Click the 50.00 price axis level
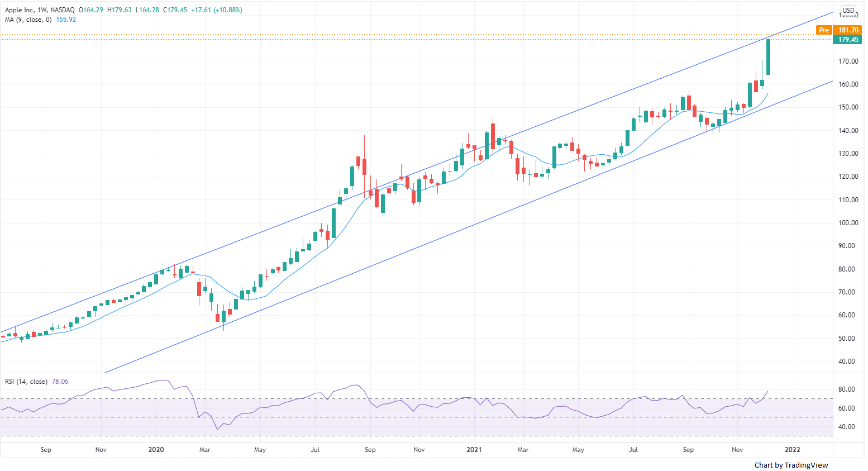The image size is (868, 471). [848, 339]
